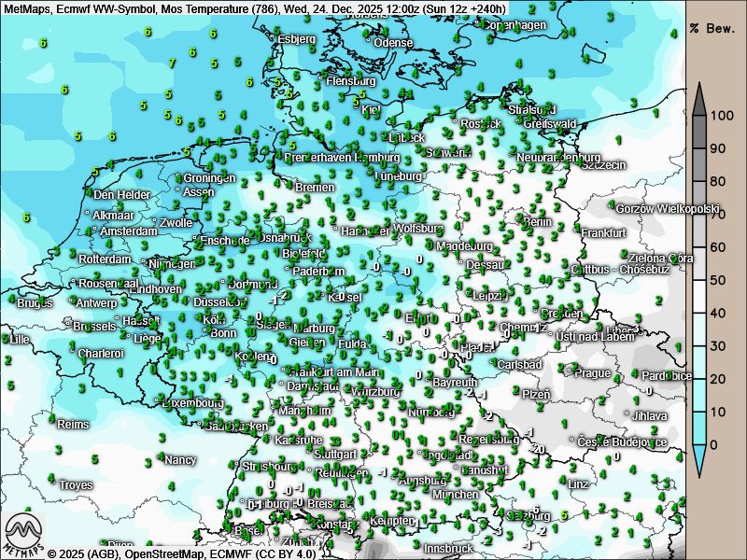Screen dimensions: 747x560
Task: Select the Reims city marker dot
Action: [52, 424]
